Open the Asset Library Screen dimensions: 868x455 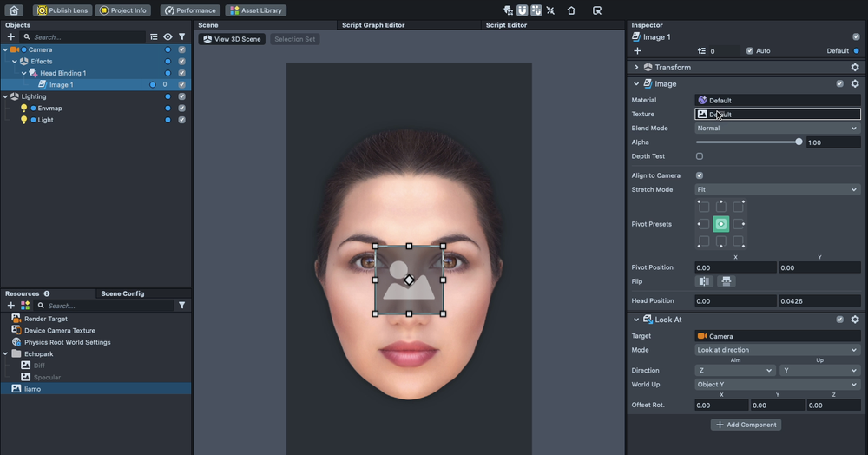(256, 10)
